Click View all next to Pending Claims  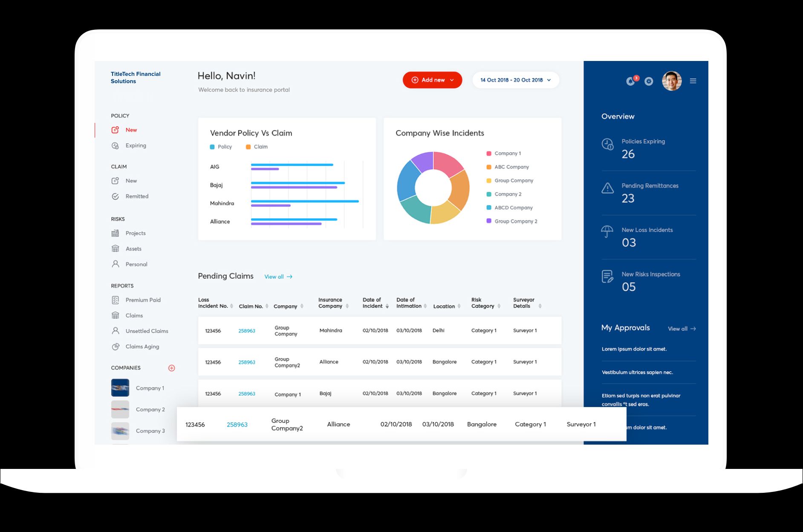tap(278, 277)
